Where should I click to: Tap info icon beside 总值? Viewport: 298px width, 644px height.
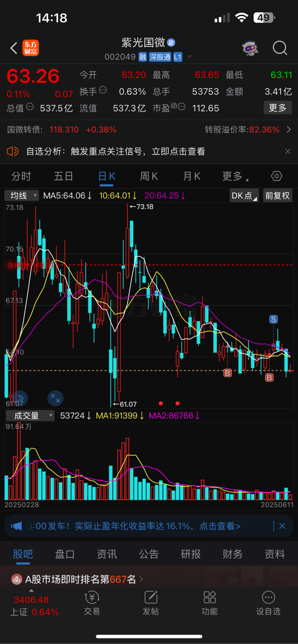[x=30, y=107]
